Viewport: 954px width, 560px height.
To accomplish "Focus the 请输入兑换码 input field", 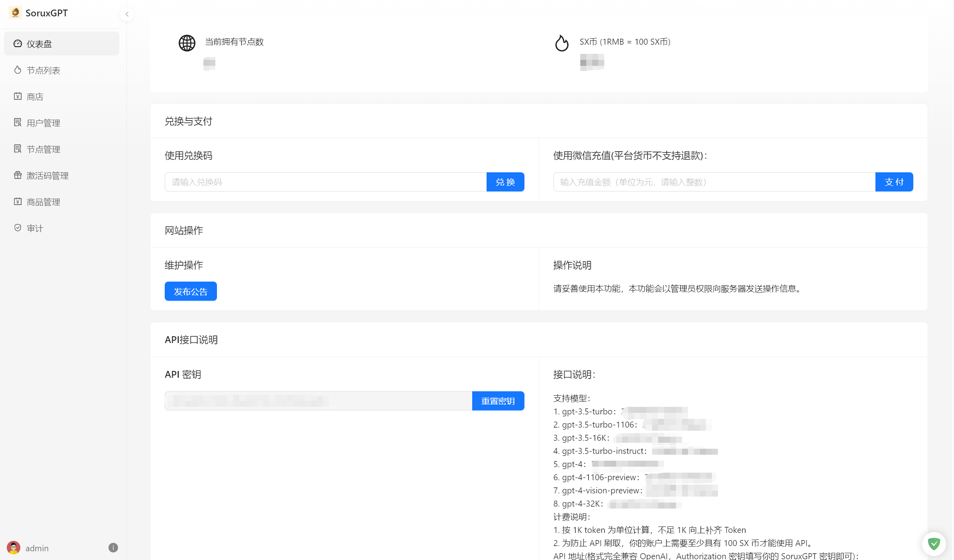I will point(325,182).
